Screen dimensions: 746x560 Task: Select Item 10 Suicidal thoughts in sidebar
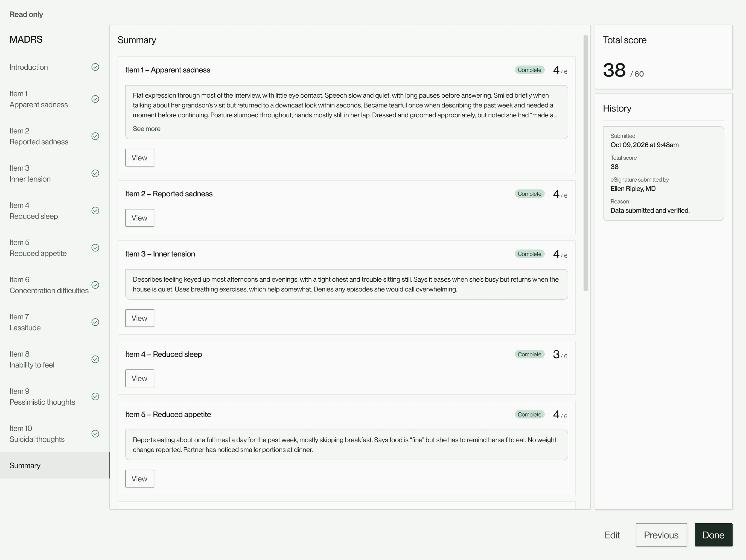[55, 434]
